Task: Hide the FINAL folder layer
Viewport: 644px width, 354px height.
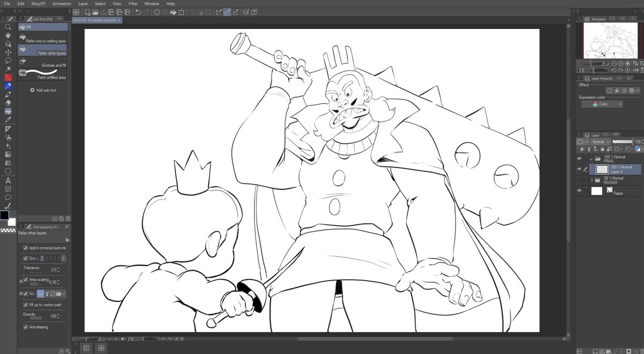Action: click(580, 159)
